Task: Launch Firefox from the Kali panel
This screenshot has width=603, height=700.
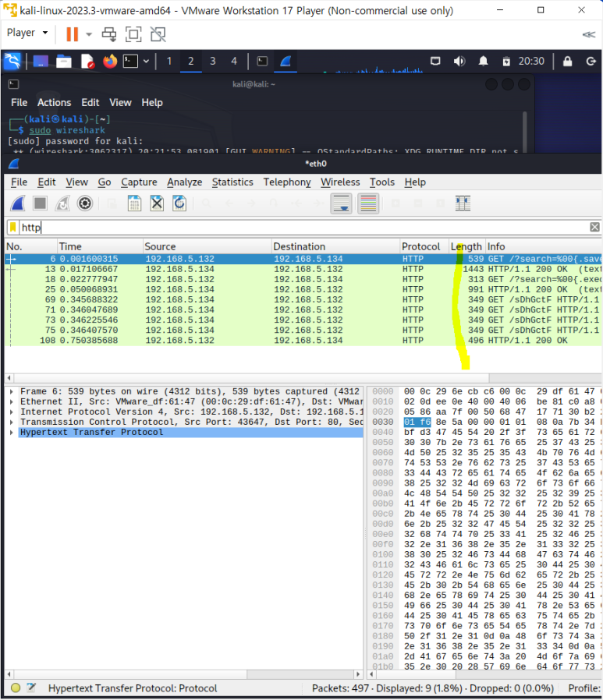Action: point(109,61)
